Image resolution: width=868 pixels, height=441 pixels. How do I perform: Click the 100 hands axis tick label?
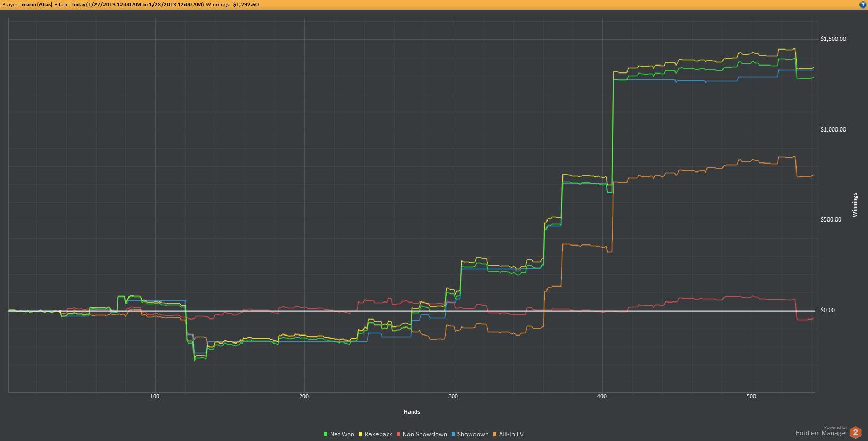coord(155,397)
